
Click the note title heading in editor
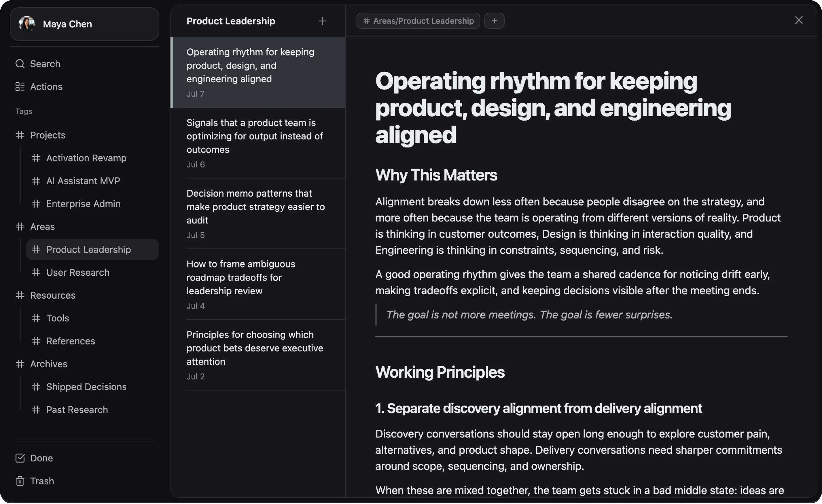(x=553, y=108)
